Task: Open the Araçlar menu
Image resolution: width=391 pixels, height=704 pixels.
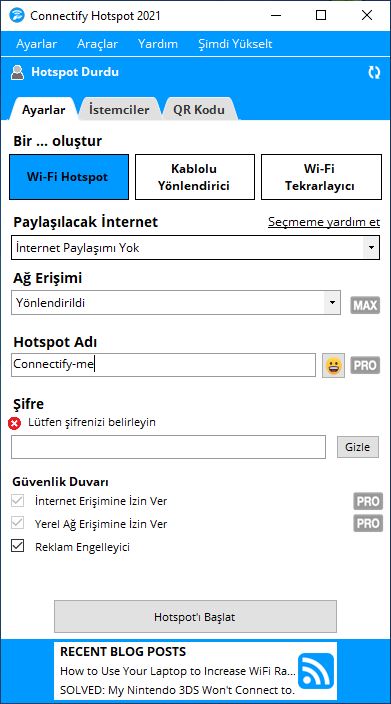Action: tap(97, 44)
